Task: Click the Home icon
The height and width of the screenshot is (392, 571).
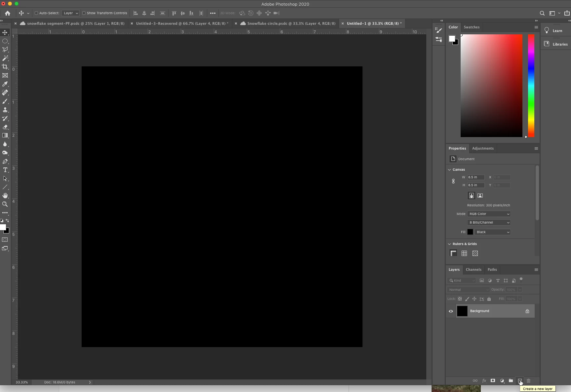Action: click(x=7, y=13)
